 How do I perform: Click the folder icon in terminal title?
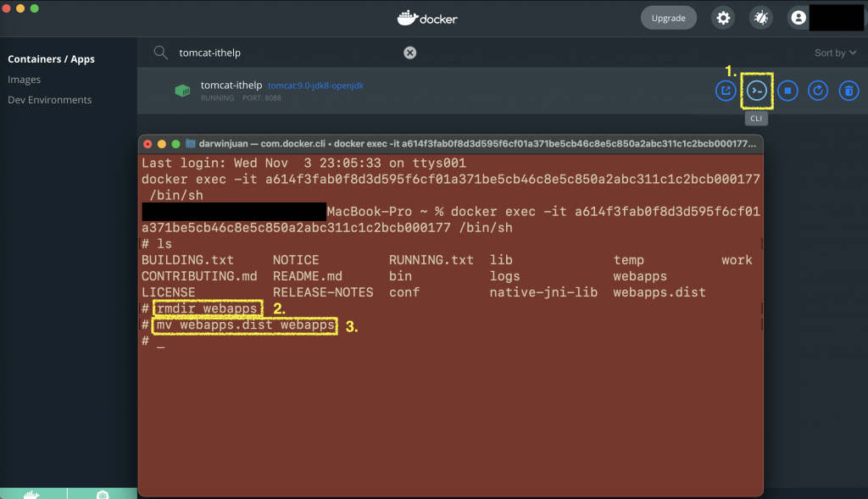point(191,144)
